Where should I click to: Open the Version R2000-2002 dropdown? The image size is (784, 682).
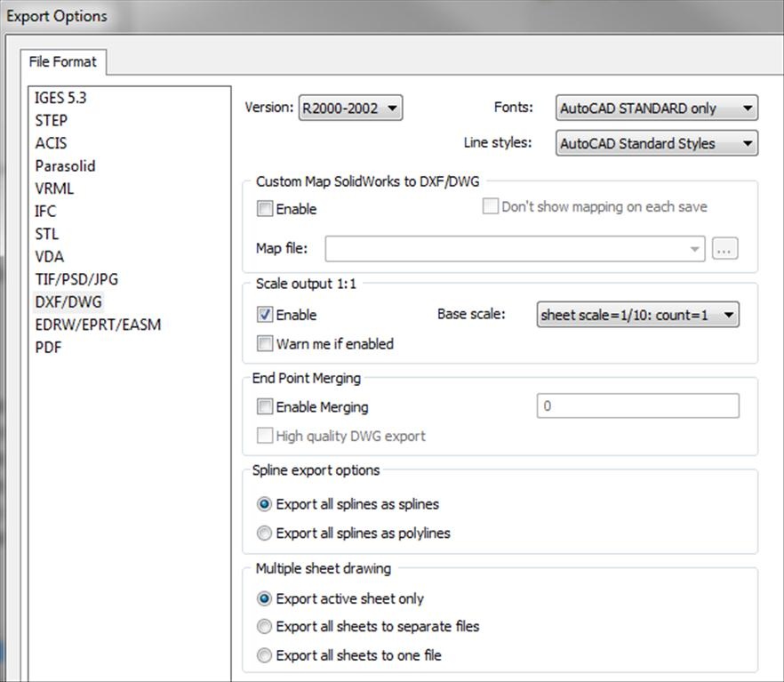[x=350, y=108]
